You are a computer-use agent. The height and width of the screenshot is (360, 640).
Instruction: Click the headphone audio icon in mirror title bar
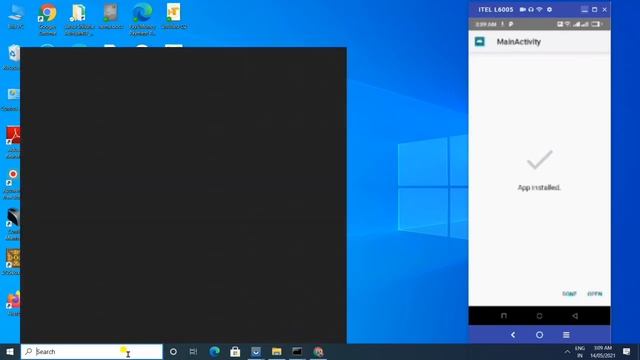point(531,9)
